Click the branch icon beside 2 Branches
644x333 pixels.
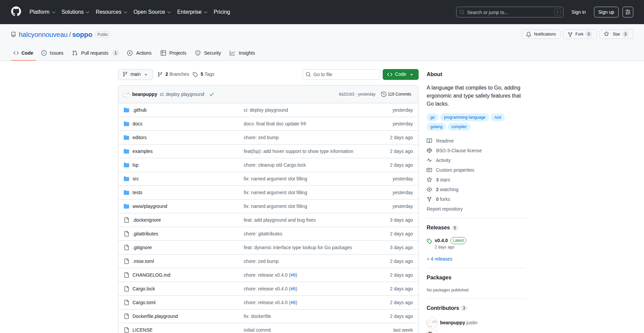point(160,74)
